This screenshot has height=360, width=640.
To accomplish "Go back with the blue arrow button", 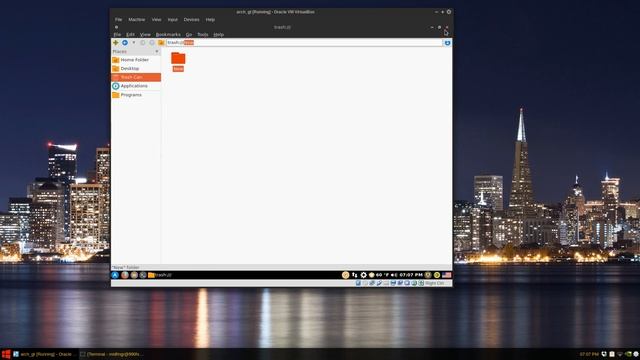I will [125, 42].
